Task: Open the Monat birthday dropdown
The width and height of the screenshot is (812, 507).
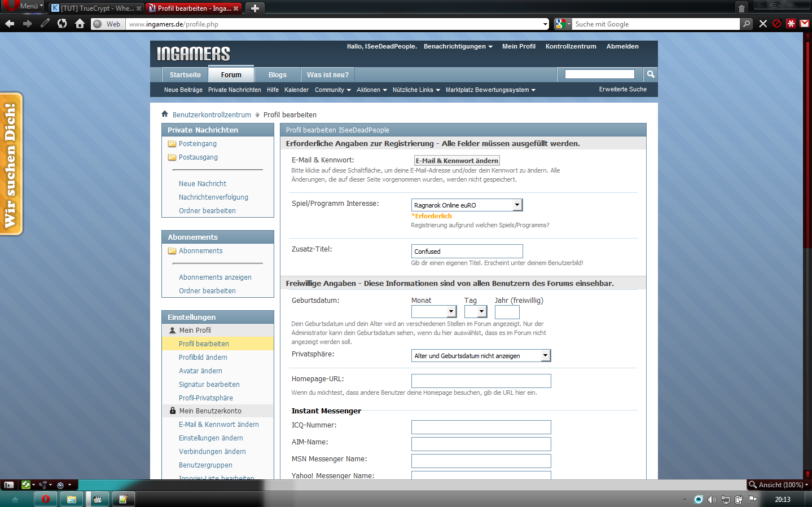Action: (451, 312)
